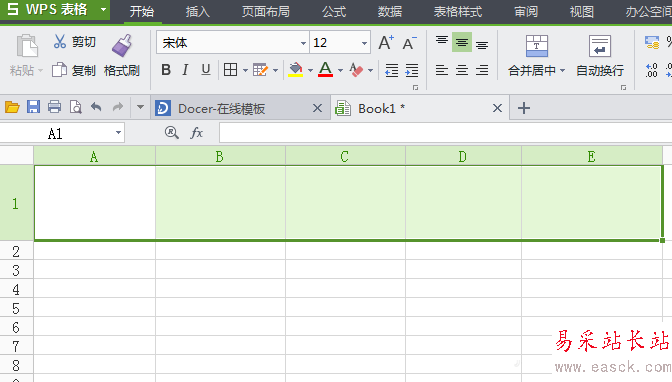Screen dimensions: 672x382
Task: Open fill color dropdown arrow
Action: [x=310, y=70]
